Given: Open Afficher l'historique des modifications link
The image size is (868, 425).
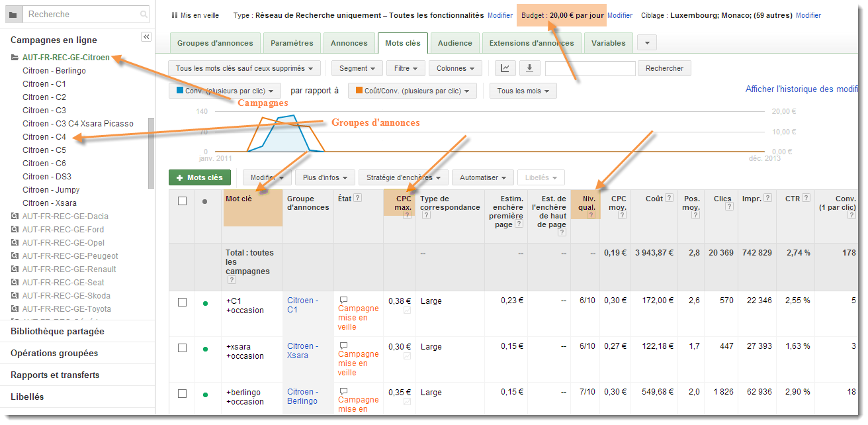Looking at the screenshot, I should [x=803, y=89].
